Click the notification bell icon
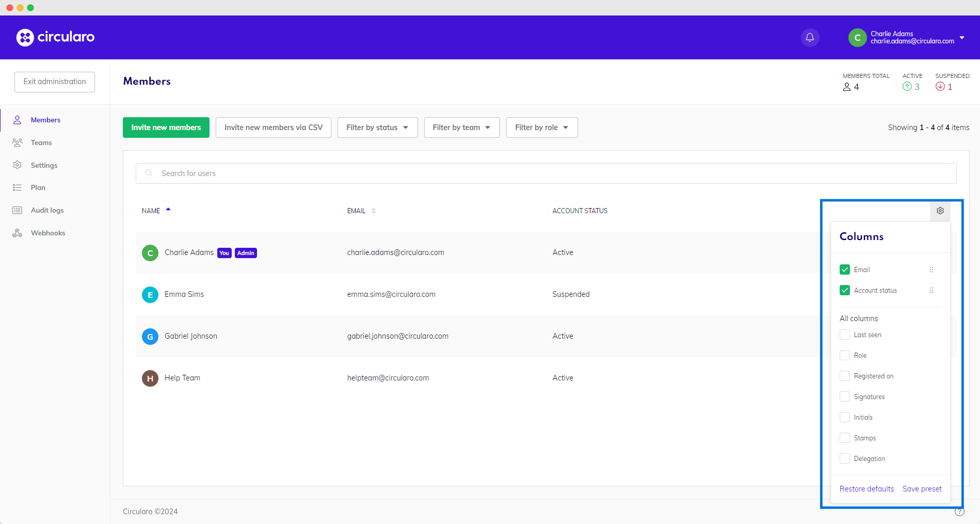980x524 pixels. click(810, 37)
